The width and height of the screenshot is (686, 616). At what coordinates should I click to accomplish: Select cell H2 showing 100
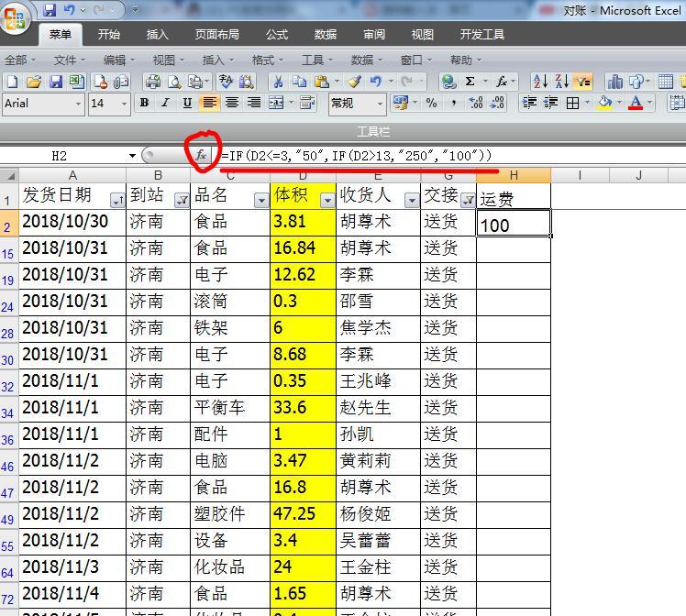[x=514, y=223]
